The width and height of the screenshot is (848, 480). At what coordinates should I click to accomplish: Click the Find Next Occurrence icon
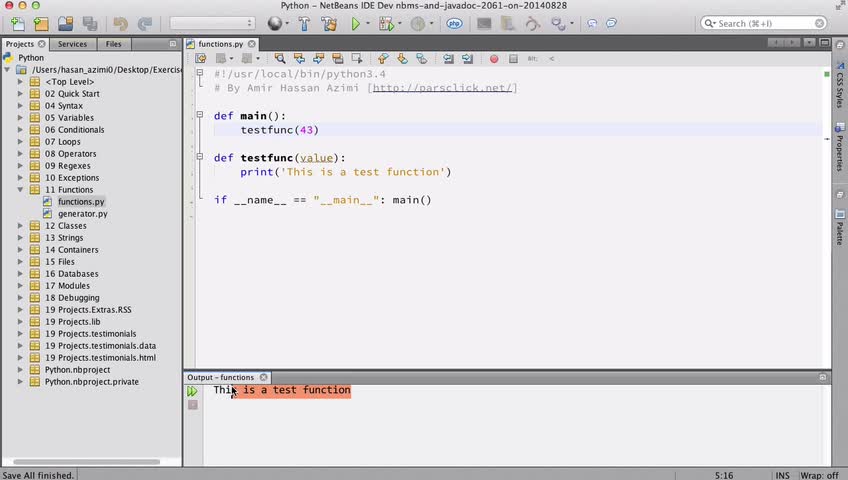319,58
